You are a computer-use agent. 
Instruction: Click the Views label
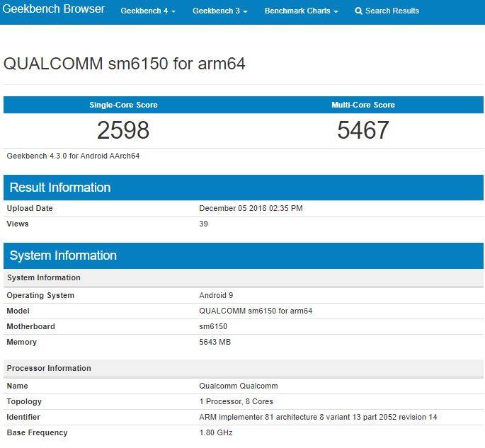18,224
